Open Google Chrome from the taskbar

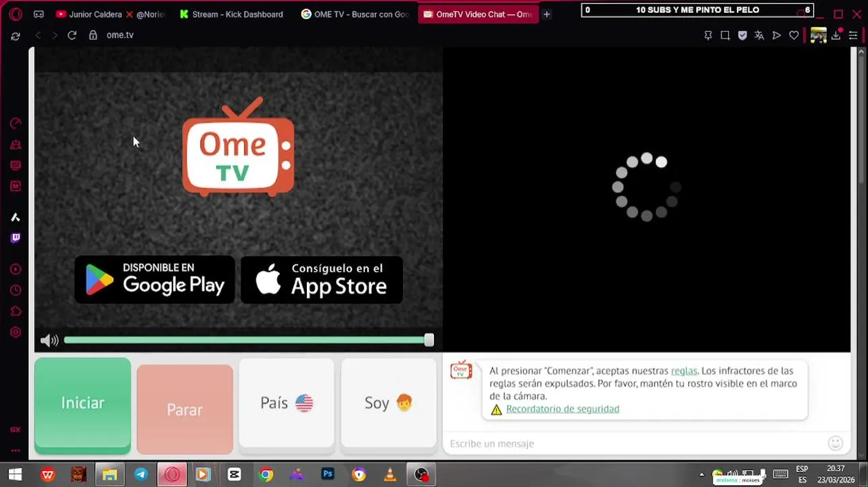(x=266, y=475)
